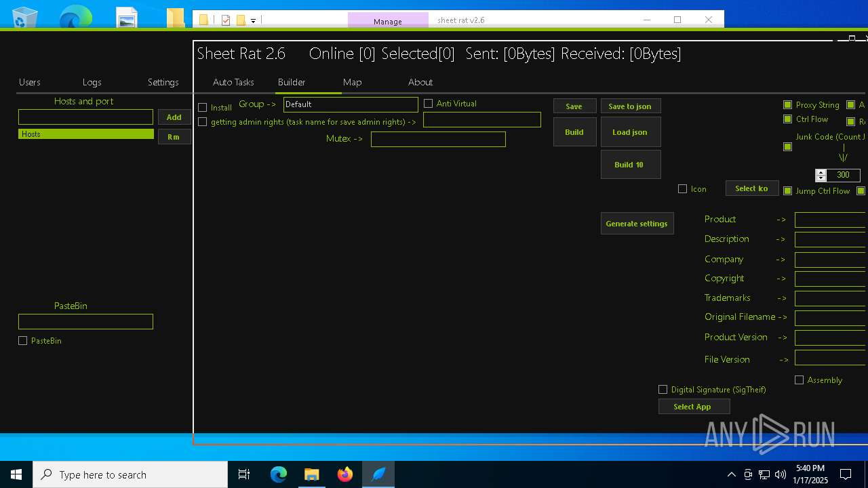Image resolution: width=868 pixels, height=488 pixels.
Task: Open Task View from the taskbar
Action: tap(244, 474)
